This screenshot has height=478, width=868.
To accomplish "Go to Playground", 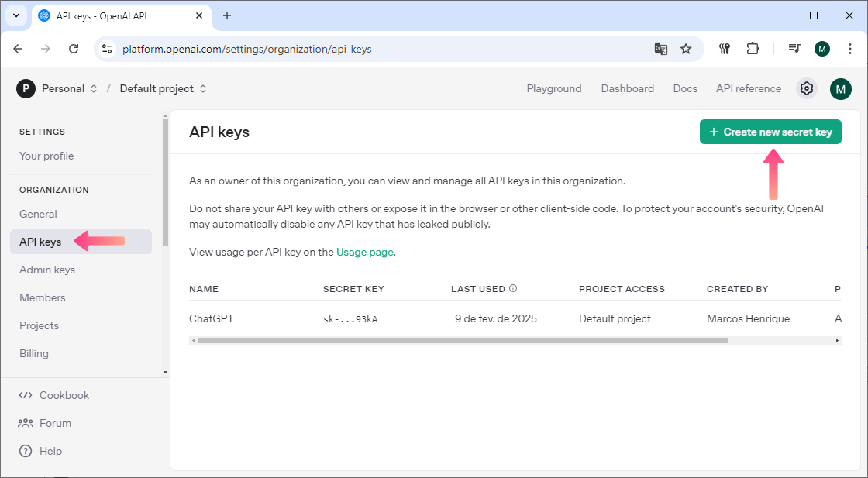I will [554, 88].
